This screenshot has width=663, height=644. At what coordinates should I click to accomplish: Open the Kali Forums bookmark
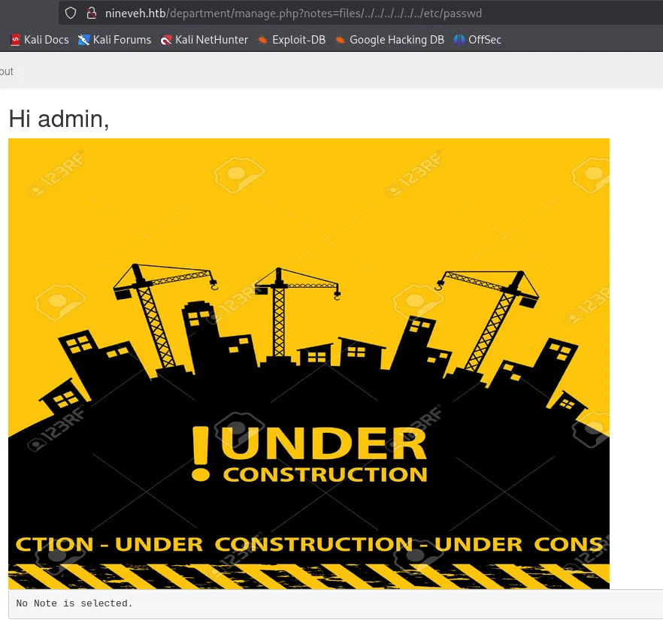click(114, 40)
